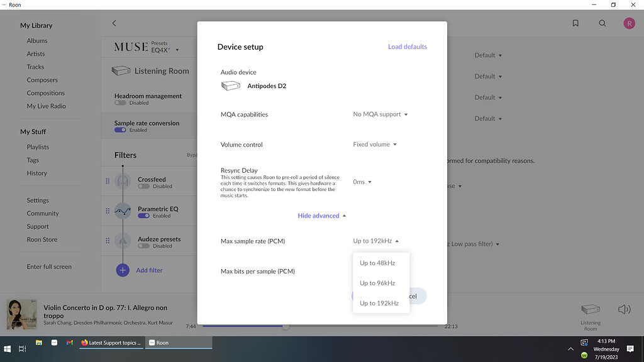The width and height of the screenshot is (644, 362).
Task: Navigate back using the back arrow
Action: click(114, 23)
